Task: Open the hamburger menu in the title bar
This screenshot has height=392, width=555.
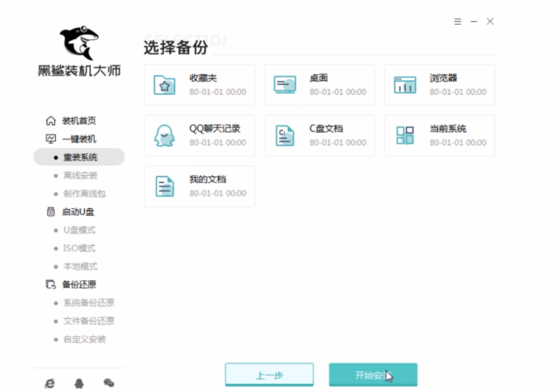Action: (x=458, y=22)
